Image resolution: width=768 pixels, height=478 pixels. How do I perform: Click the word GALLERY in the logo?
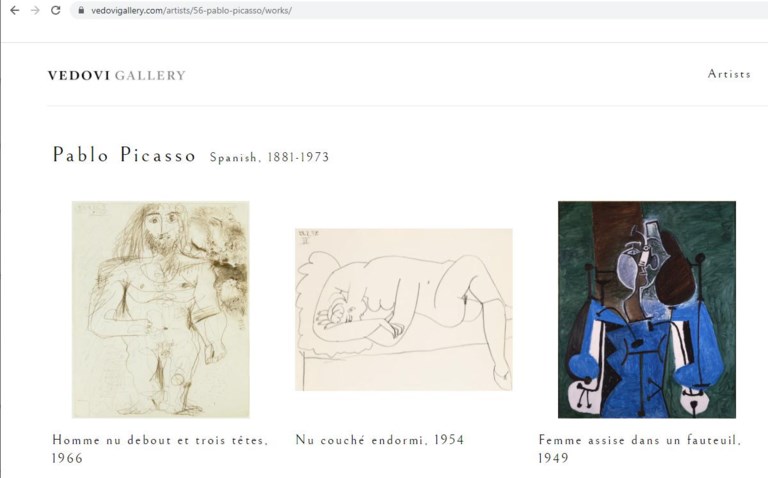click(x=150, y=75)
